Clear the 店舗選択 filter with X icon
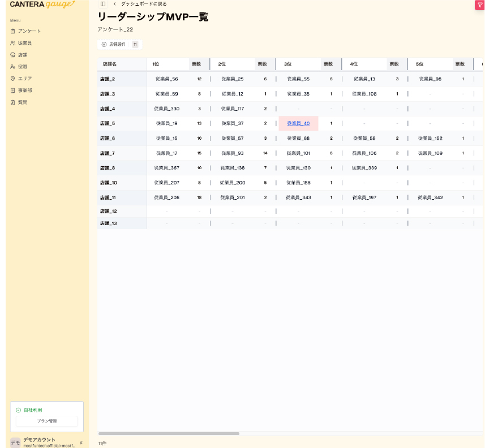This screenshot has height=448, width=485. (104, 44)
